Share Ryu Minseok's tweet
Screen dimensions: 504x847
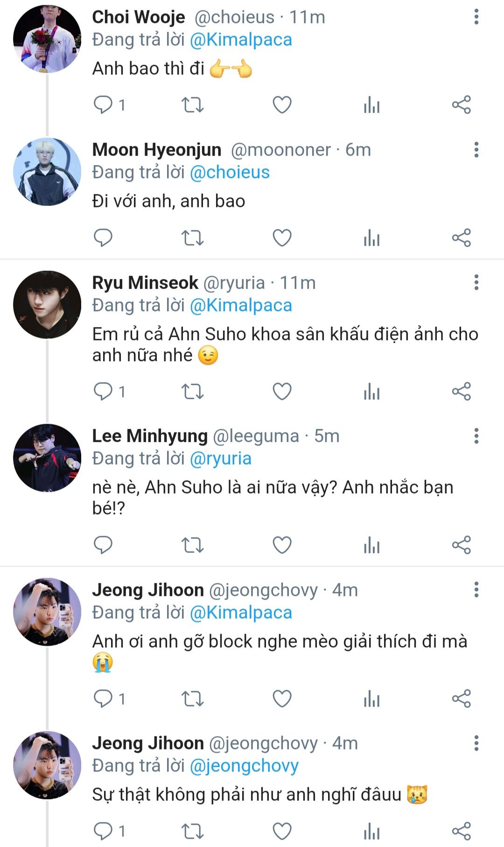[x=461, y=391]
